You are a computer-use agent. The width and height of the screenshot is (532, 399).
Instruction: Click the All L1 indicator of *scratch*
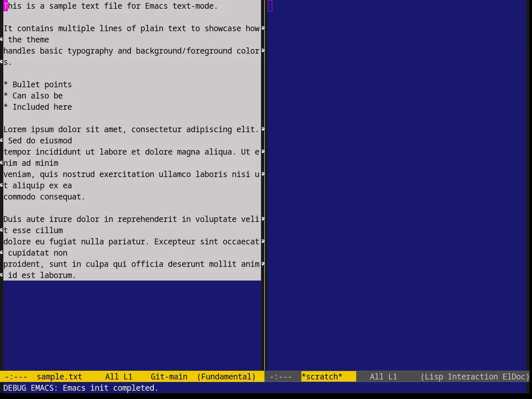383,377
